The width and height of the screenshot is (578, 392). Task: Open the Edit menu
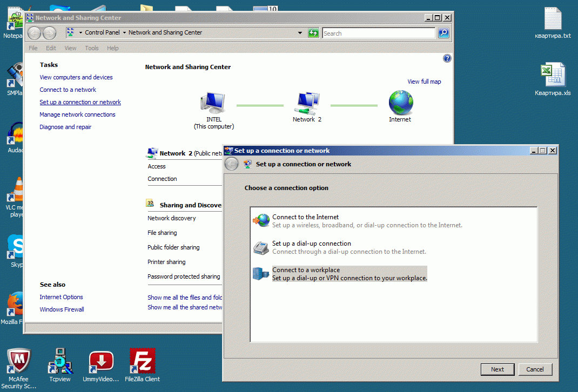coord(51,48)
